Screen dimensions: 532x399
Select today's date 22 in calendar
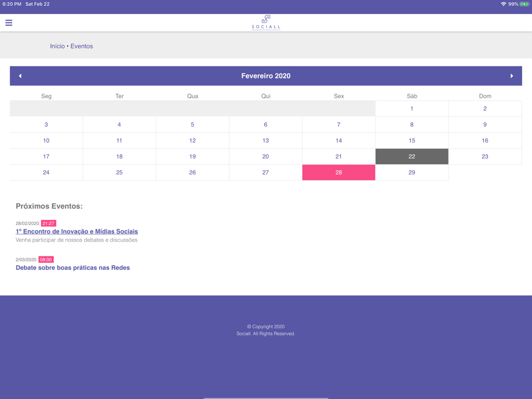(x=412, y=156)
